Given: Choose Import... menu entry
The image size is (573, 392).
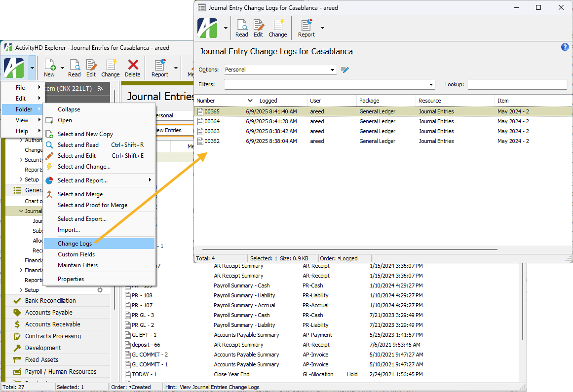Looking at the screenshot, I should 99,230.
